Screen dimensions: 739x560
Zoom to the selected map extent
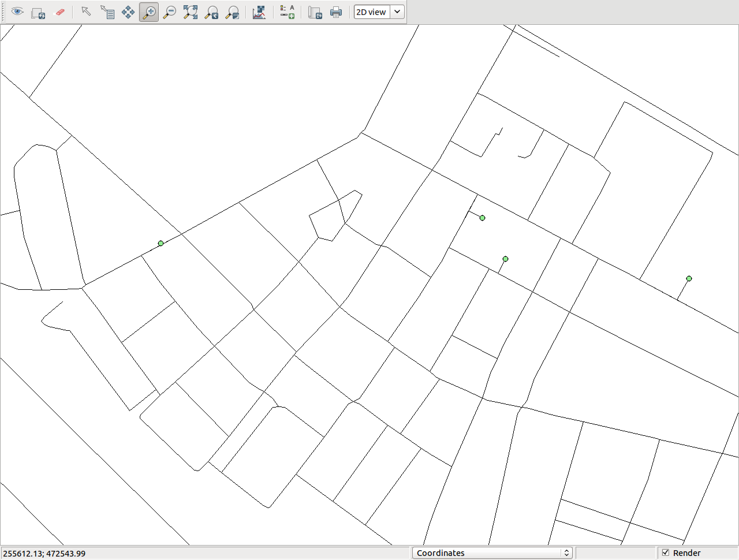click(x=191, y=12)
